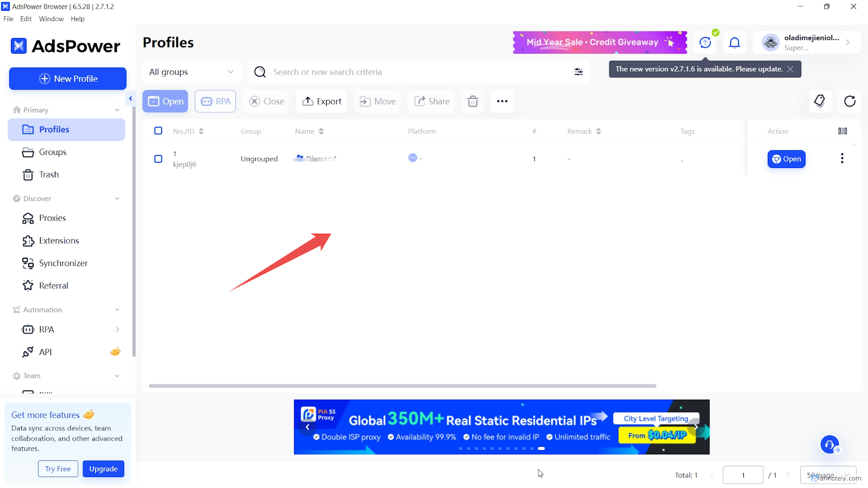Select the kjep0j6 profile checkbox
Viewport: 868px width, 488px height.
[158, 159]
